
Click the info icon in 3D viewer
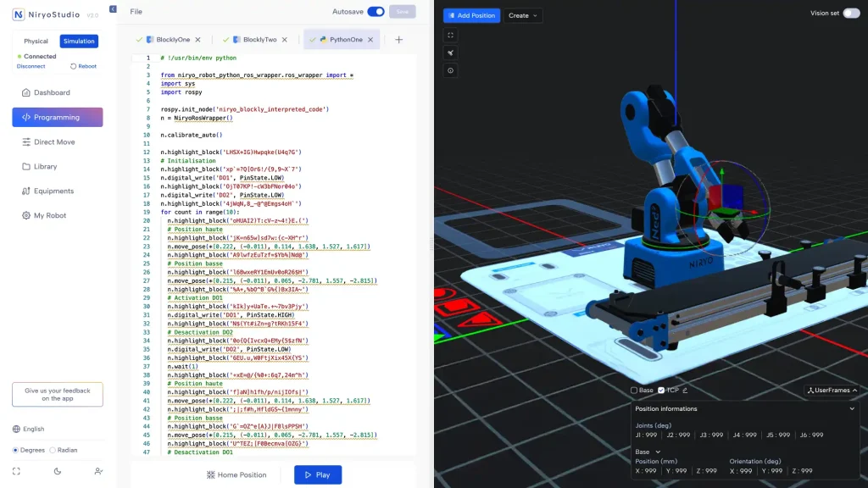coord(451,70)
